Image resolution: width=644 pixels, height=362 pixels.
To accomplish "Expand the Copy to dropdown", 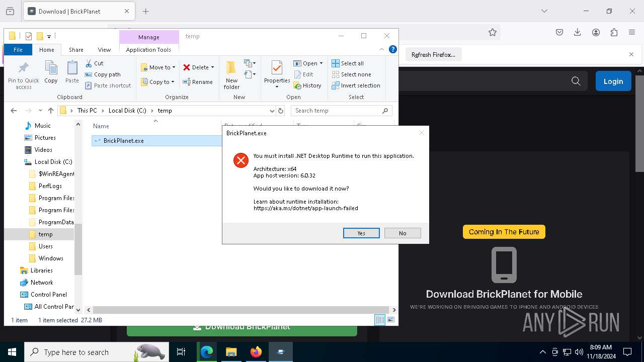I will coord(173,82).
